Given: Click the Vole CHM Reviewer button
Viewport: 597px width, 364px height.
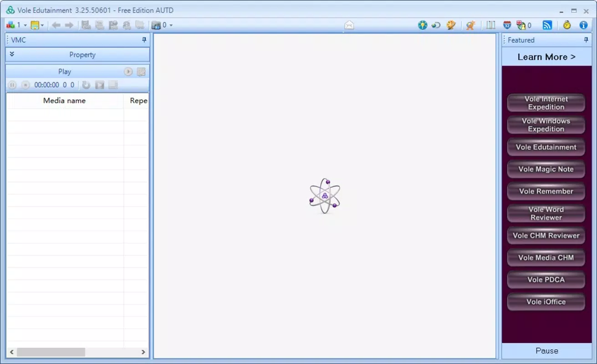Looking at the screenshot, I should 546,235.
